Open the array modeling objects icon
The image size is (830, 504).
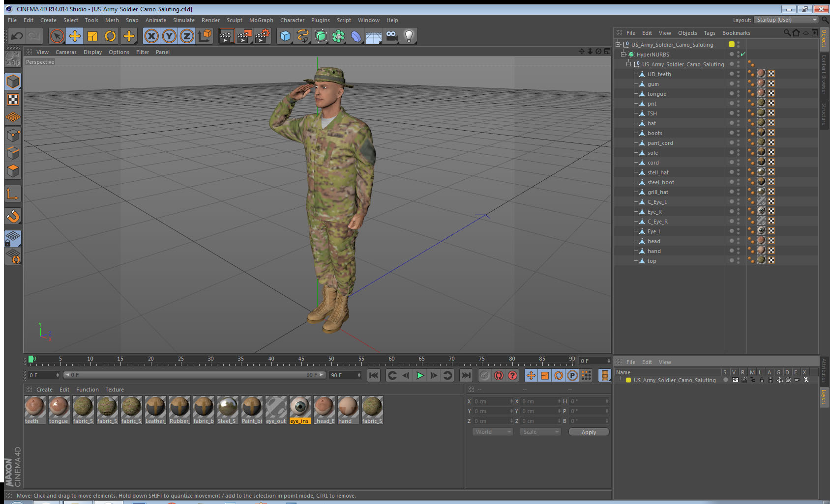tap(338, 36)
